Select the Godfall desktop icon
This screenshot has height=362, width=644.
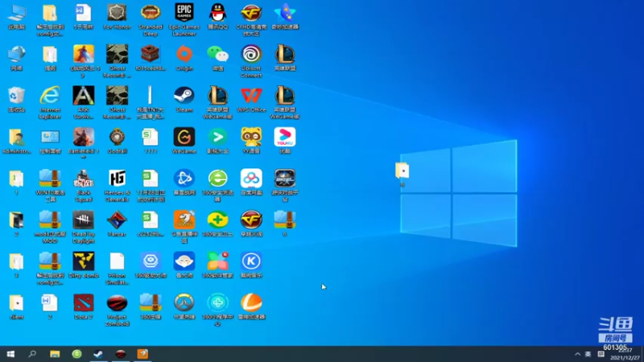click(x=117, y=142)
